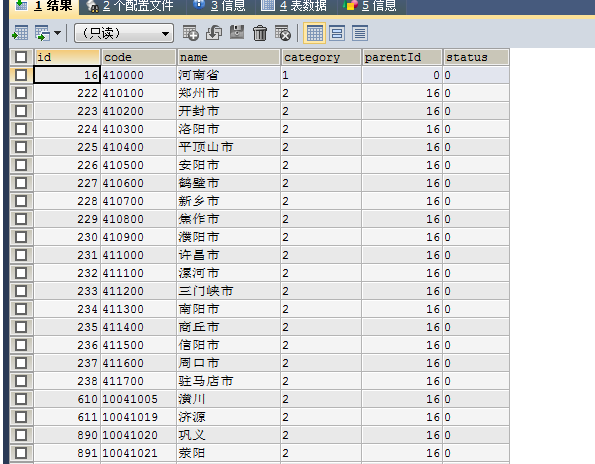Select the name cell 南阳市
595x464 pixels.
tap(228, 309)
